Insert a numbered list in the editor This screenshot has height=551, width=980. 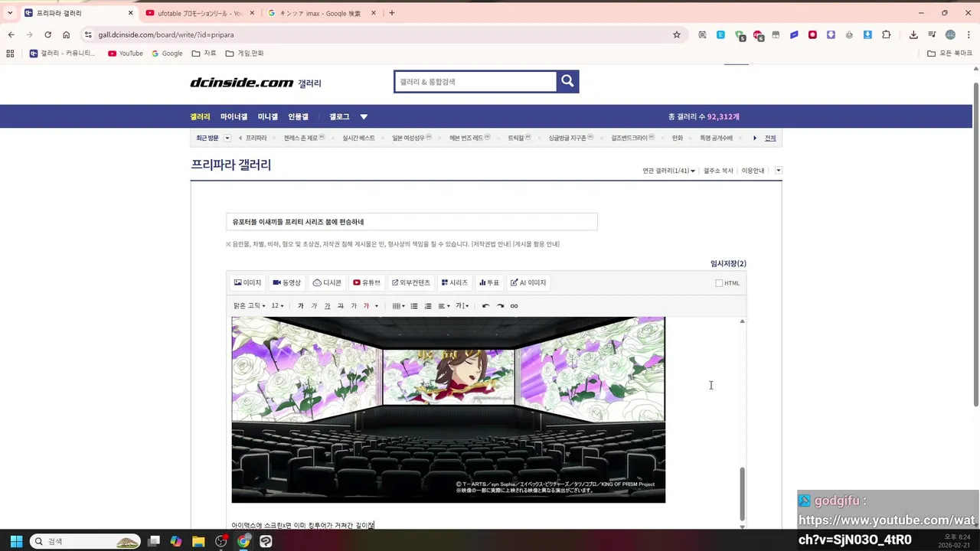[428, 306]
